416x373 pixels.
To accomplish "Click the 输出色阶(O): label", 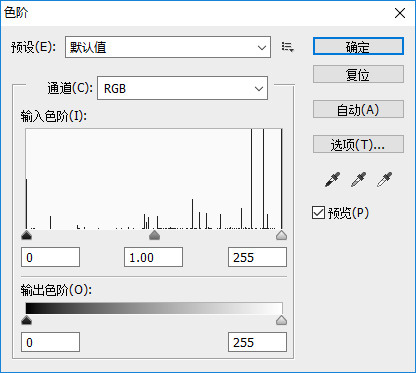I will [x=56, y=290].
